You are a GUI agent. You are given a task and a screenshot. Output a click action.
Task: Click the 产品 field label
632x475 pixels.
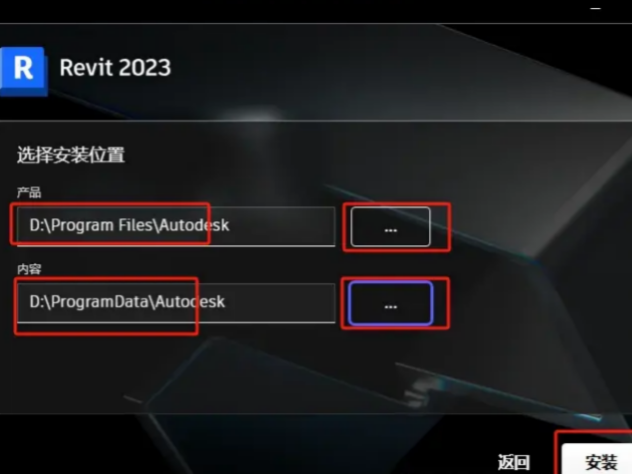coord(29,192)
